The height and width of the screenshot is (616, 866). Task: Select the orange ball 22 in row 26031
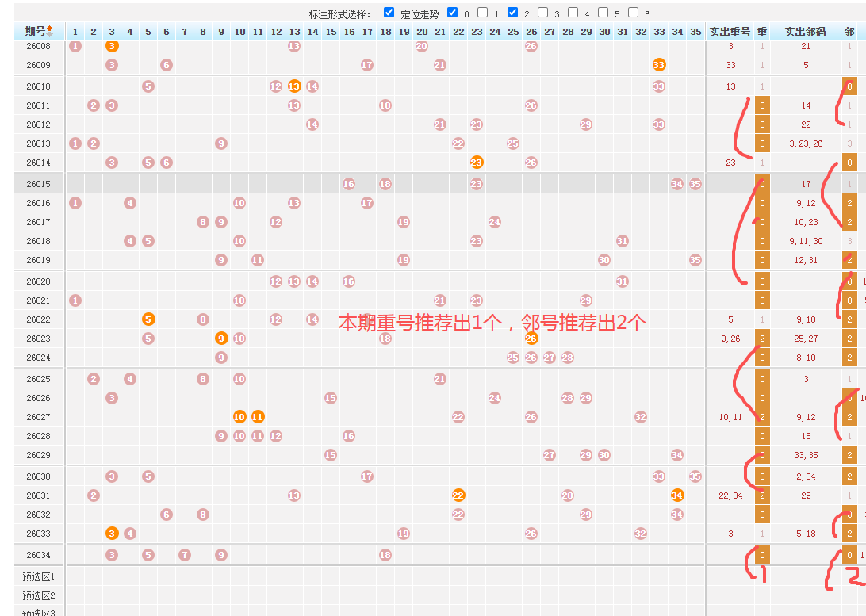[x=458, y=495]
